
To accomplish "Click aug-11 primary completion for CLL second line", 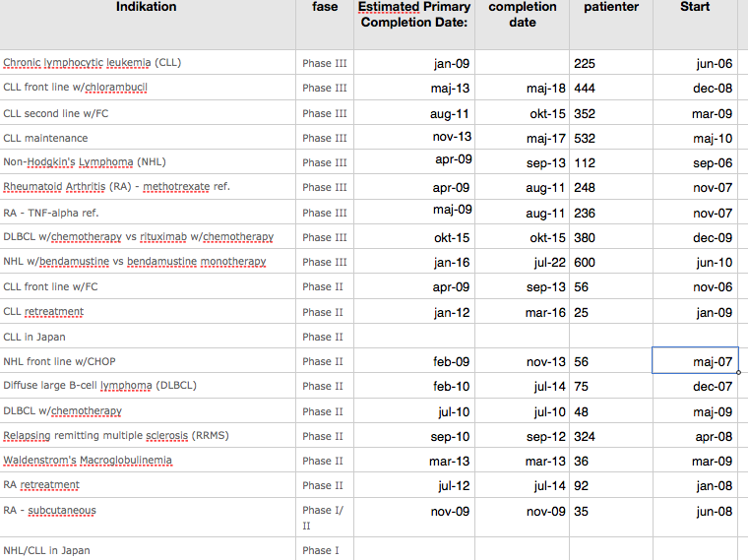I will [414, 113].
